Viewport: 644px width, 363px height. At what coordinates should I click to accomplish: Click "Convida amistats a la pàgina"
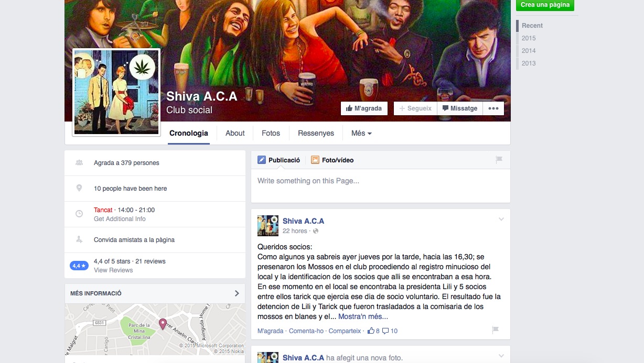tap(134, 240)
